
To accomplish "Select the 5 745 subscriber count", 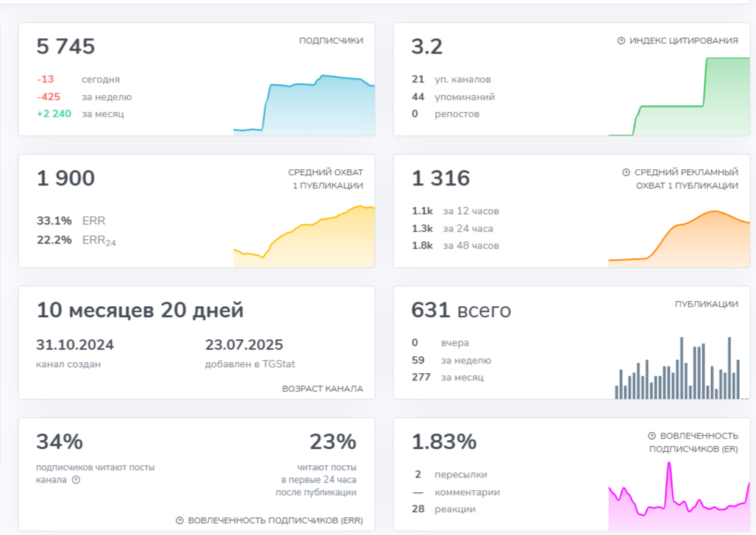I will click(x=66, y=47).
